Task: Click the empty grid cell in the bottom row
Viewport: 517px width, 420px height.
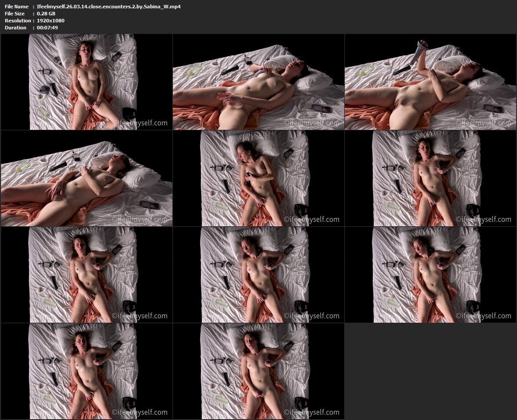Action: click(x=430, y=371)
